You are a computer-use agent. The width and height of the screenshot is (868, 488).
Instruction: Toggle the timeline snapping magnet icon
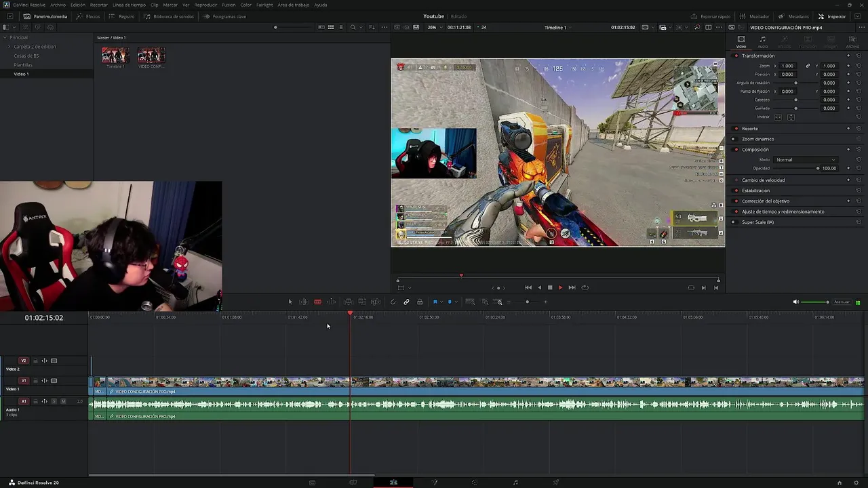tap(393, 302)
